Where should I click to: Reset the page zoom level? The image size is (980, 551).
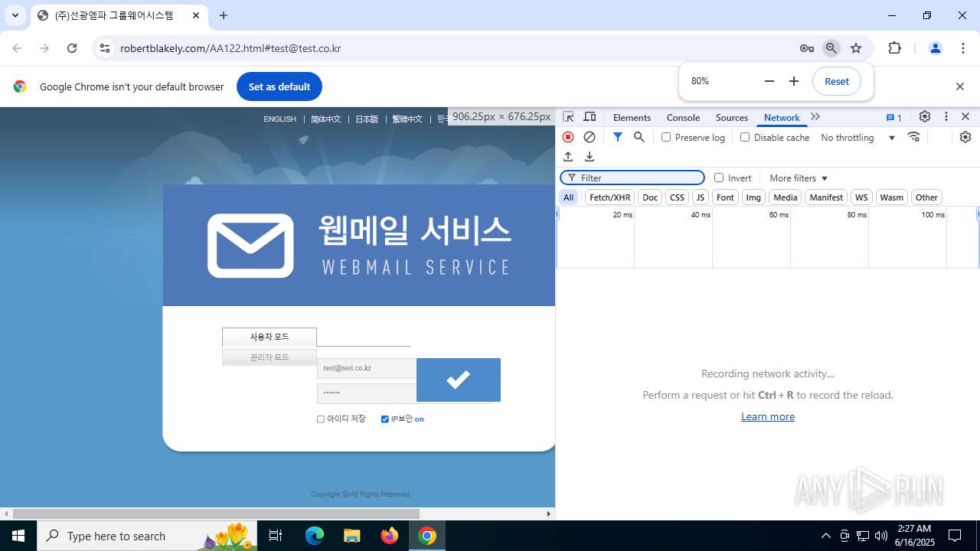pos(837,81)
